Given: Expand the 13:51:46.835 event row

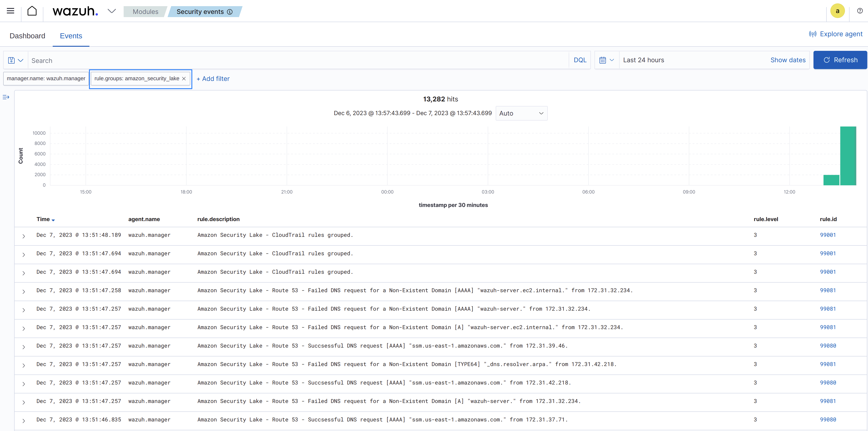Looking at the screenshot, I should click(x=23, y=421).
